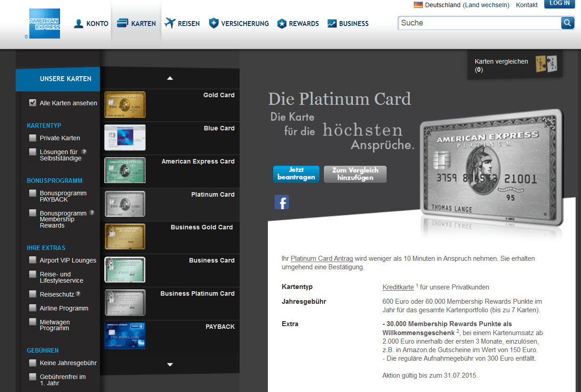Click the Gold Card label text
581x392 pixels.
point(219,95)
